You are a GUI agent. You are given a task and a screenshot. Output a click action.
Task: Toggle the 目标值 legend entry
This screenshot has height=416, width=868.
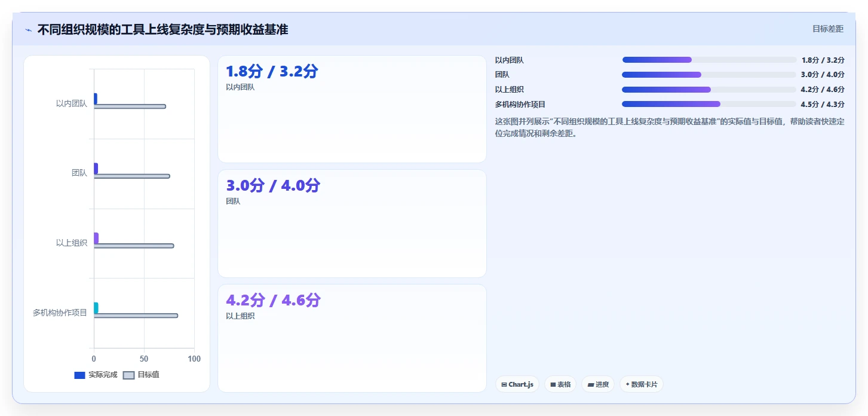[x=141, y=375]
